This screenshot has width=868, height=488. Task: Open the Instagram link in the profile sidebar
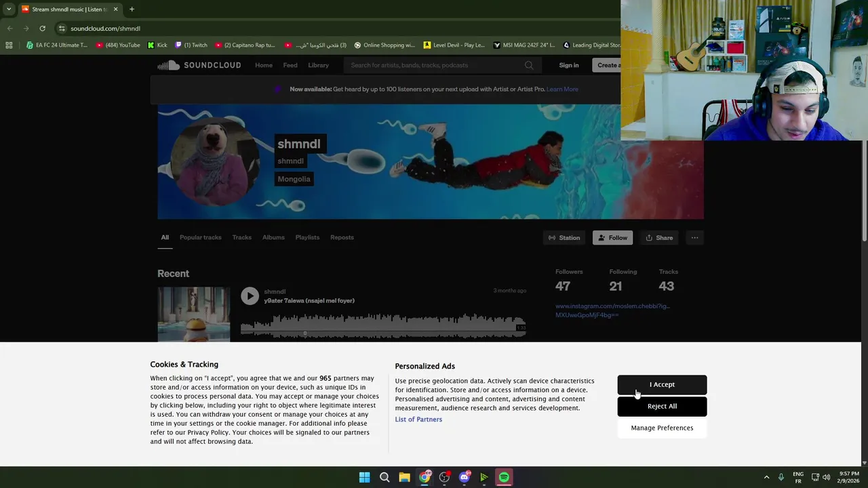pyautogui.click(x=612, y=310)
